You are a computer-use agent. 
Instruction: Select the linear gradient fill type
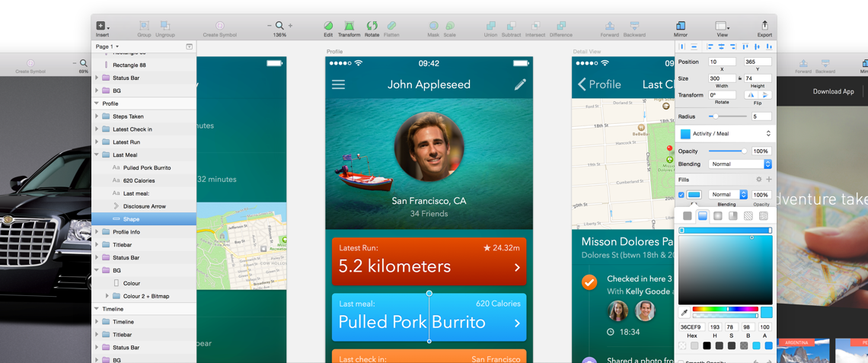coord(703,216)
